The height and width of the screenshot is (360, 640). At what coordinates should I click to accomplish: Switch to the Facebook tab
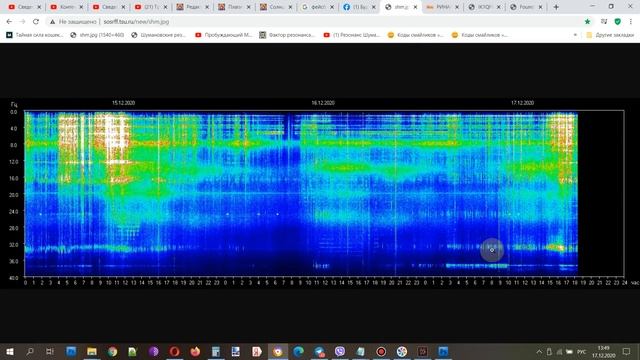pyautogui.click(x=359, y=7)
